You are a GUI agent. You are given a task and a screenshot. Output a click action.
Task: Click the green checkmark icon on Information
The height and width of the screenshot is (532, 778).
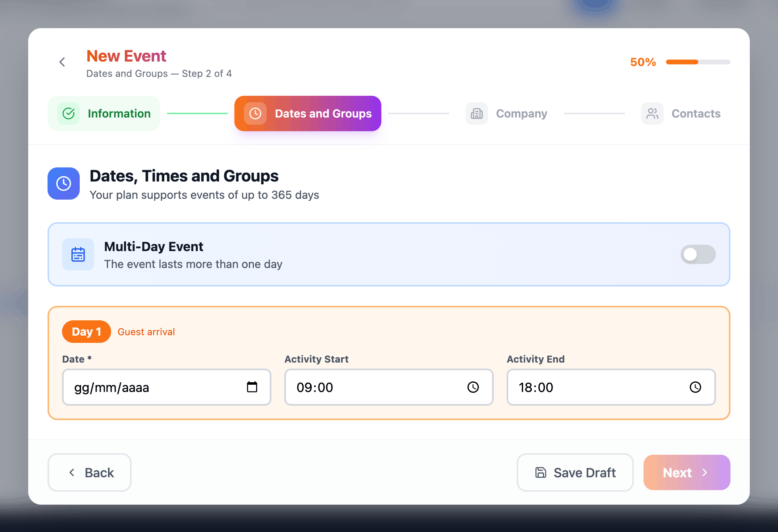coord(68,113)
